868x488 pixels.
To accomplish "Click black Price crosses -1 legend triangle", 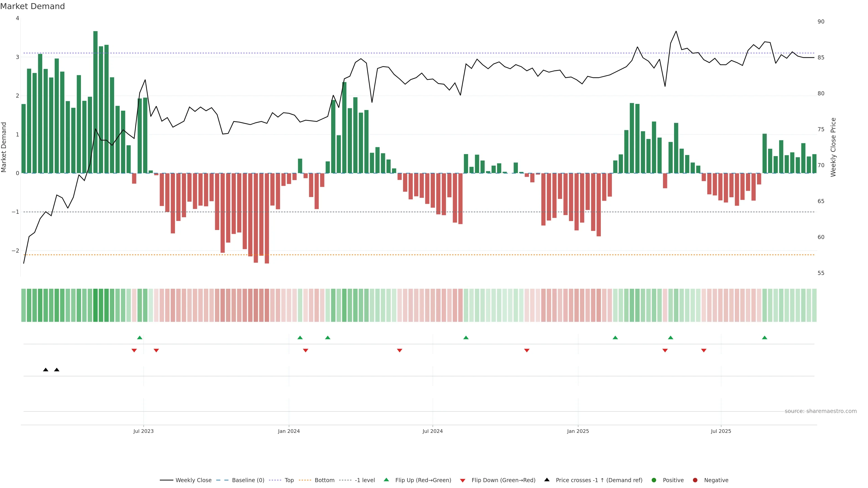I will coord(547,480).
